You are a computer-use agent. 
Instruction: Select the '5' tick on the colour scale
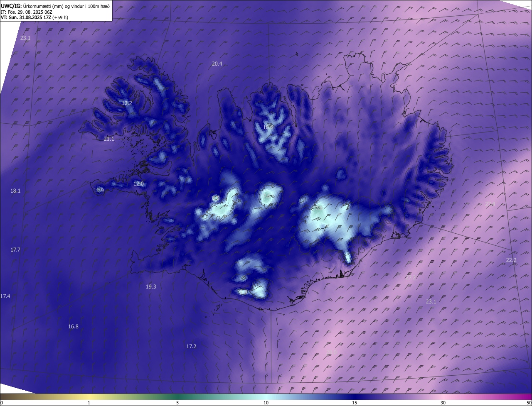tap(177, 403)
